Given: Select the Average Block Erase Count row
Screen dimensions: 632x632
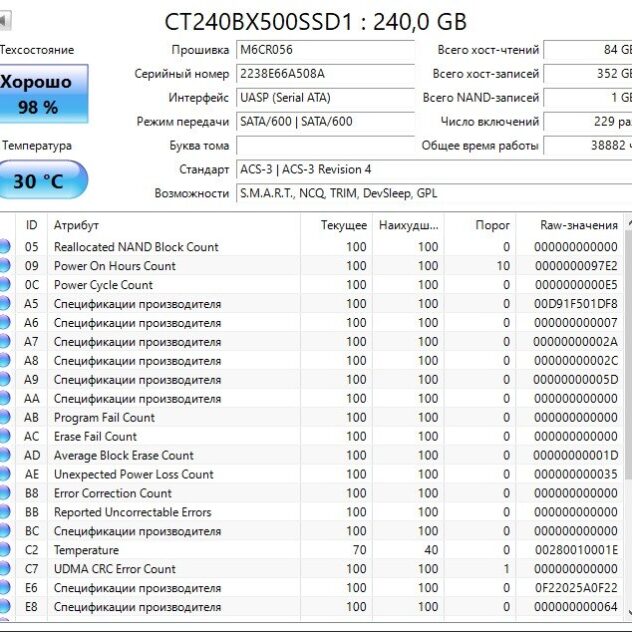Looking at the screenshot, I should click(312, 455).
